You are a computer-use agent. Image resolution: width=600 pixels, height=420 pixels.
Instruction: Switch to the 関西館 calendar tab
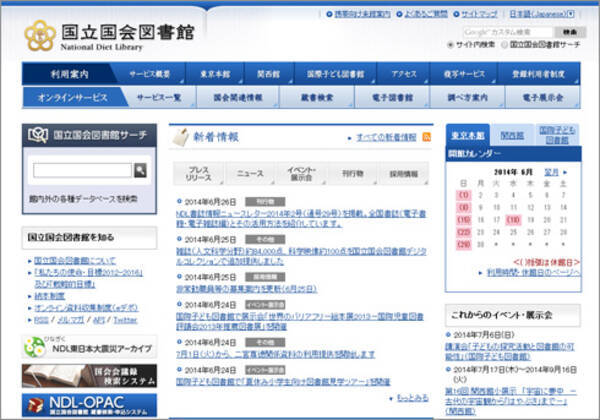511,135
